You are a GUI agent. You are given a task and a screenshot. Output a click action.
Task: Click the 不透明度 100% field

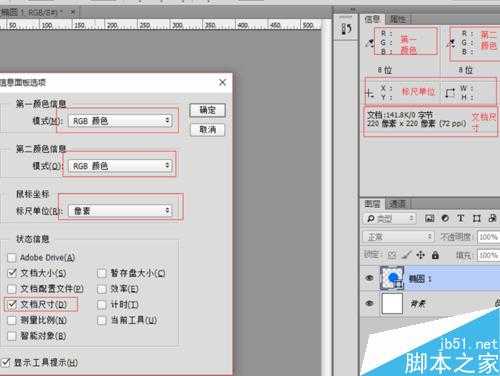(489, 237)
